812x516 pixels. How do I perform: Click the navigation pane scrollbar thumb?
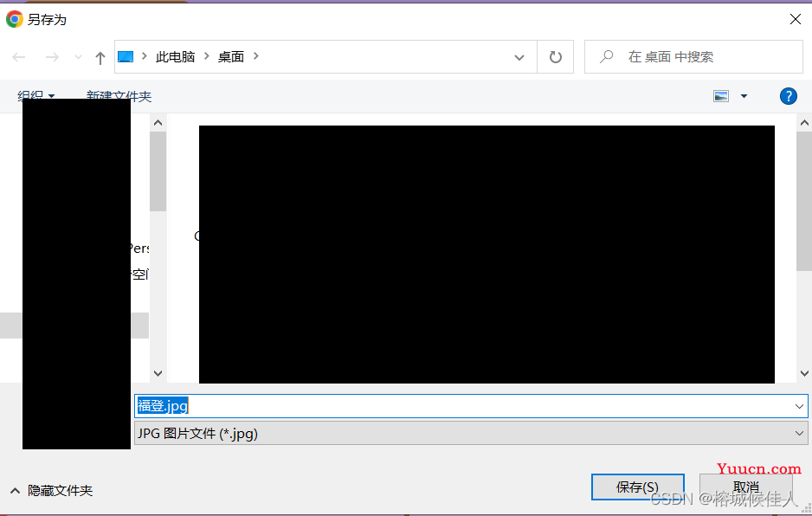tap(158, 171)
